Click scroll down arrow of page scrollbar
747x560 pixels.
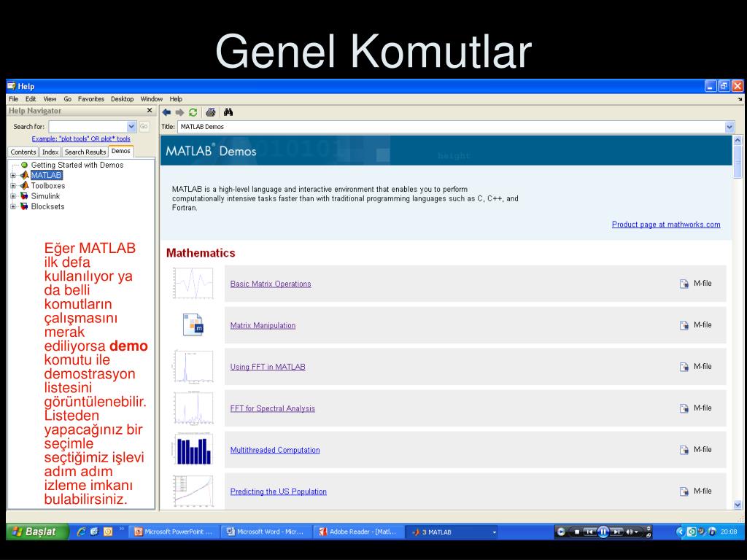[x=738, y=505]
